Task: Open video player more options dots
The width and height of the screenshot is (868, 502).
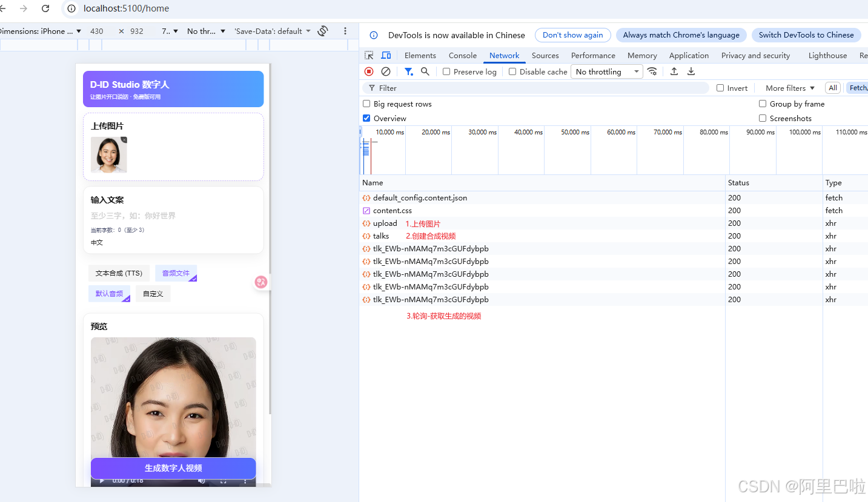Action: 245,481
